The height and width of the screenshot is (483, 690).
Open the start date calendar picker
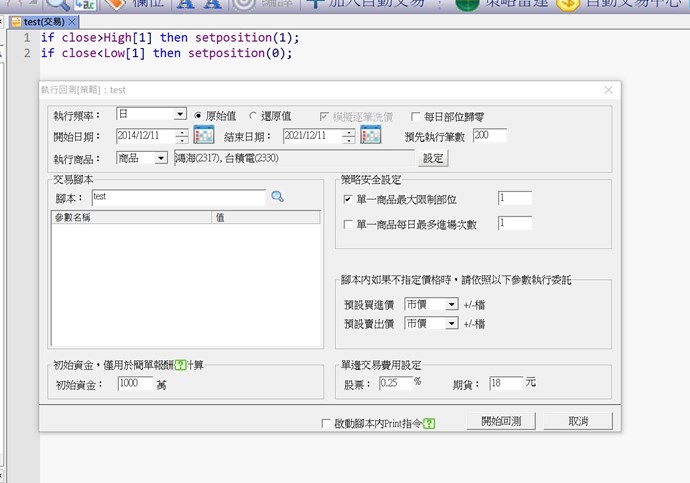[204, 136]
